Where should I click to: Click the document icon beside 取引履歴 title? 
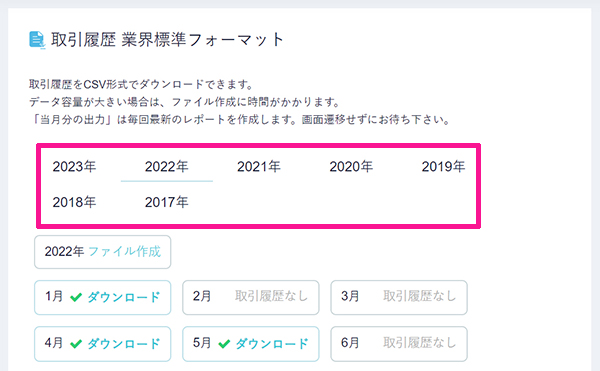(37, 40)
